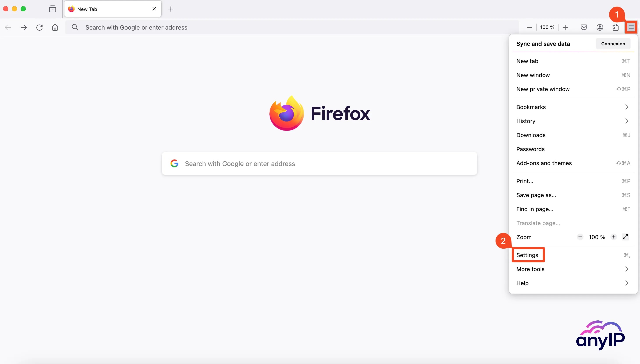Viewport: 640px width, 364px height.
Task: Click the page refresh icon
Action: click(39, 27)
